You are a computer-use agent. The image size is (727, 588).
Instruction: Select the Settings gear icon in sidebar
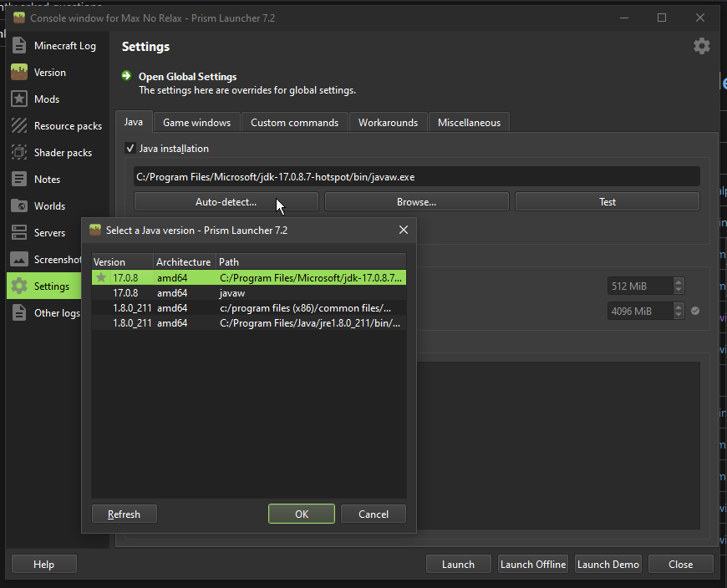(19, 286)
